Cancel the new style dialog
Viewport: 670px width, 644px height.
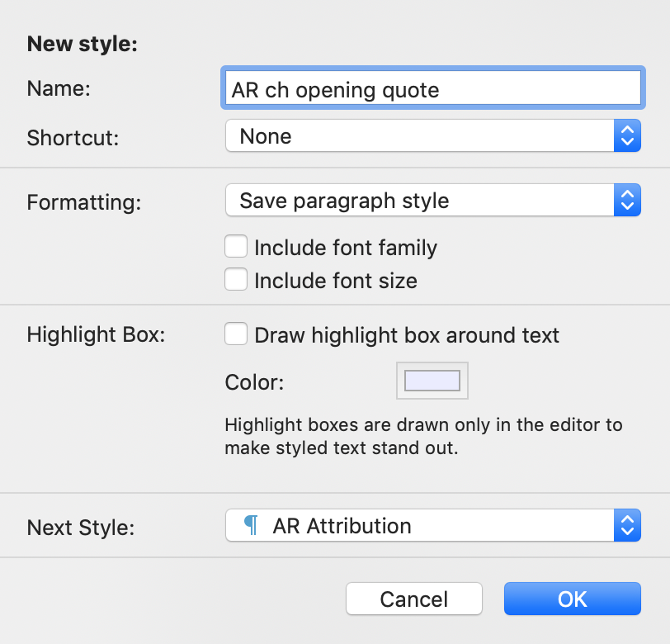pos(414,599)
